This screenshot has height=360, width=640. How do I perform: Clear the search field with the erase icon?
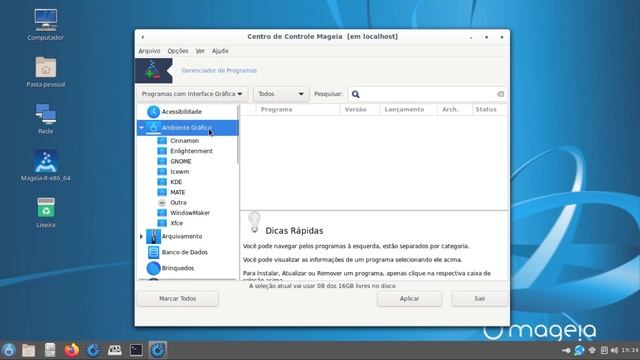pyautogui.click(x=500, y=94)
